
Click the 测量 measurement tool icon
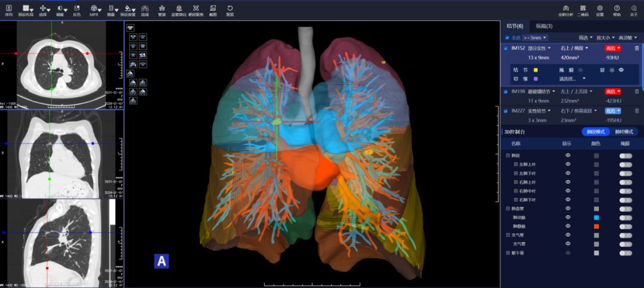pyautogui.click(x=111, y=8)
